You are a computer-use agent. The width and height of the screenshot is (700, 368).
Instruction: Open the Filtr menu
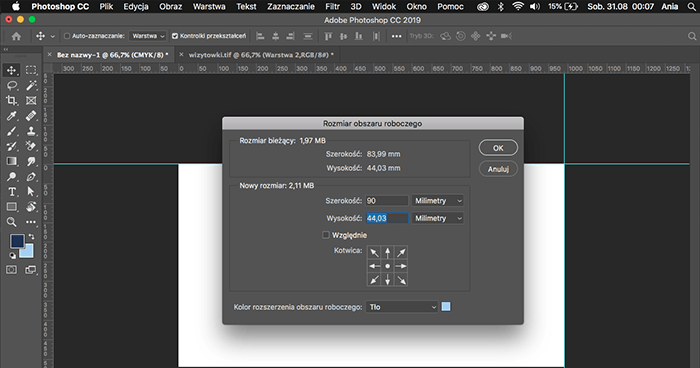click(x=332, y=7)
